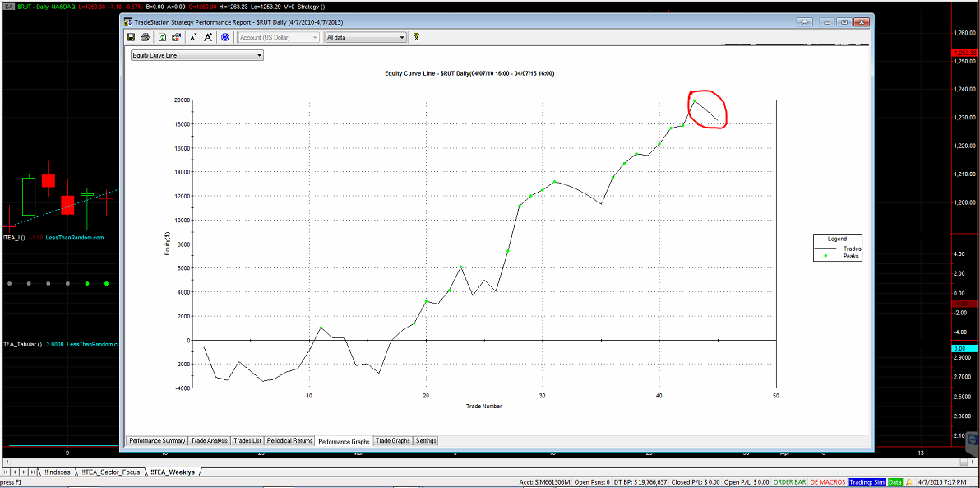Click the Equity Curve Line chart title
980x488 pixels.
point(469,73)
